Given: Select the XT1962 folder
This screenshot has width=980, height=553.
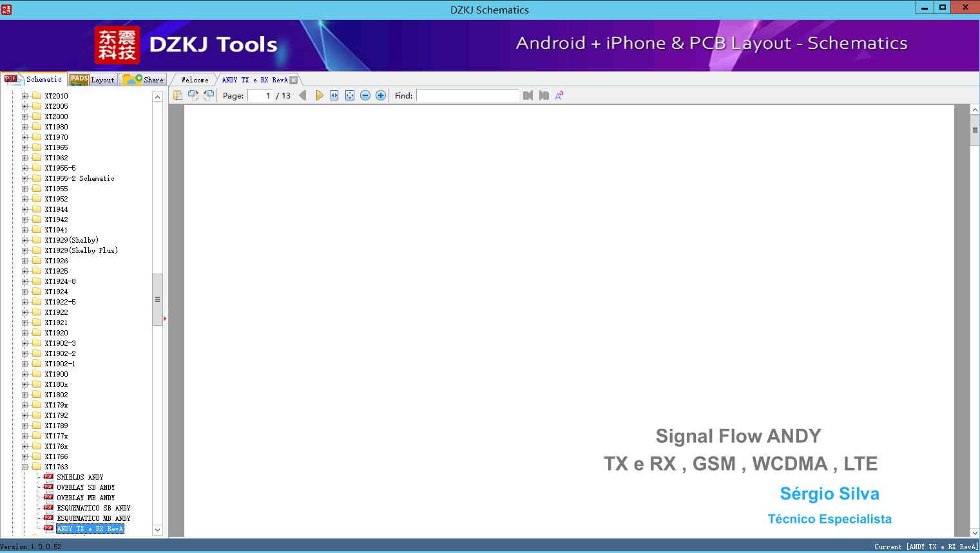Looking at the screenshot, I should 56,158.
